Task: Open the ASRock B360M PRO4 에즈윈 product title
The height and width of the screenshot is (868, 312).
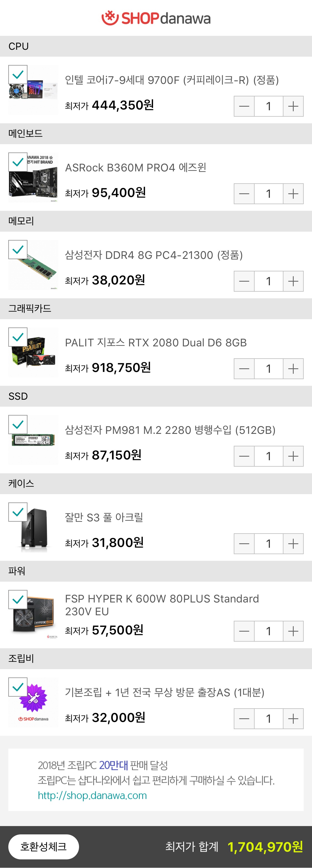Action: (x=135, y=167)
